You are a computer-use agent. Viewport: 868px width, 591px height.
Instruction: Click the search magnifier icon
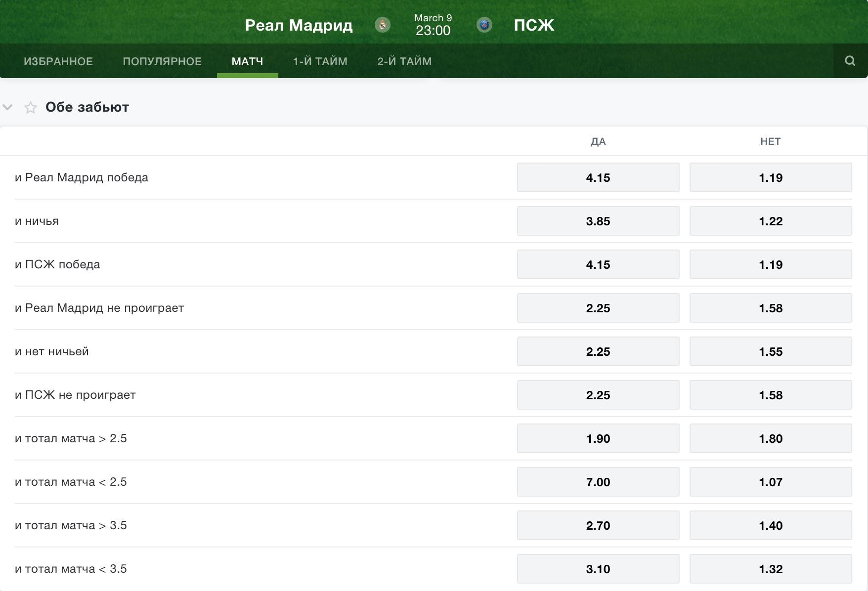[850, 61]
